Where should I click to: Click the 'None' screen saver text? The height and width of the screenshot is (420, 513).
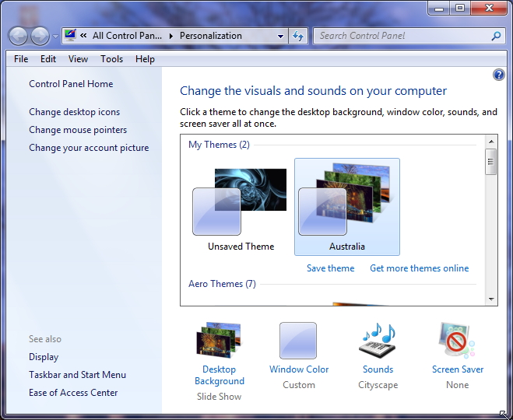pyautogui.click(x=458, y=385)
